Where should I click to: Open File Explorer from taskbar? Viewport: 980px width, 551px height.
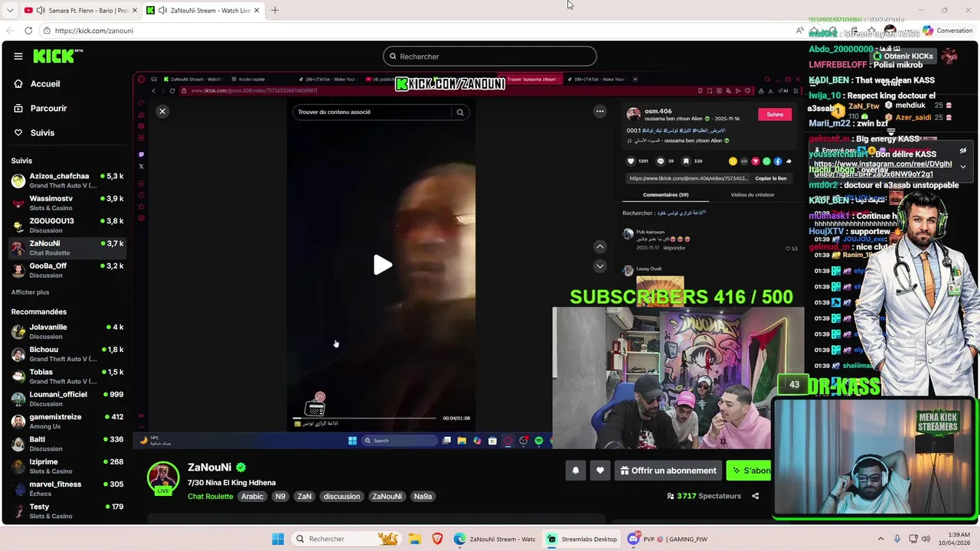[x=414, y=539]
